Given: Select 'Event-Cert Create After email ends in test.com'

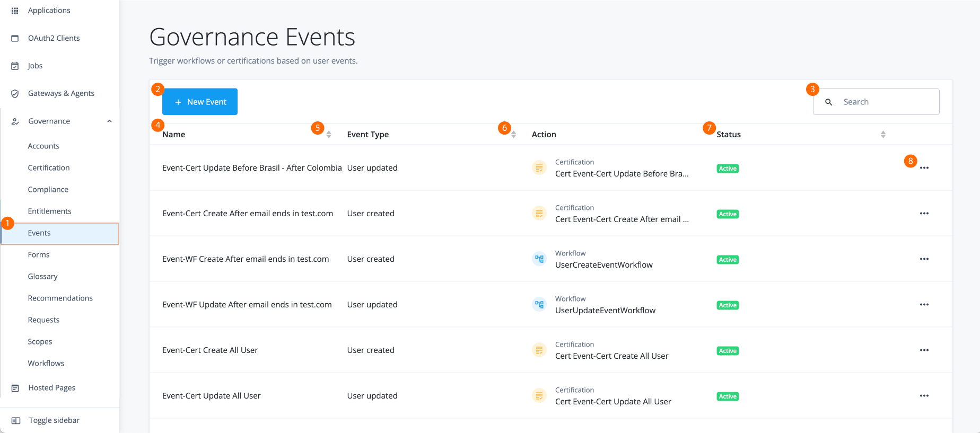Looking at the screenshot, I should pyautogui.click(x=248, y=214).
